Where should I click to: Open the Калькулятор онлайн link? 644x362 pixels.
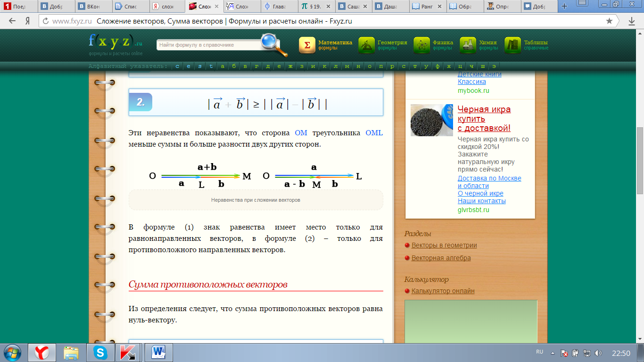click(x=443, y=291)
